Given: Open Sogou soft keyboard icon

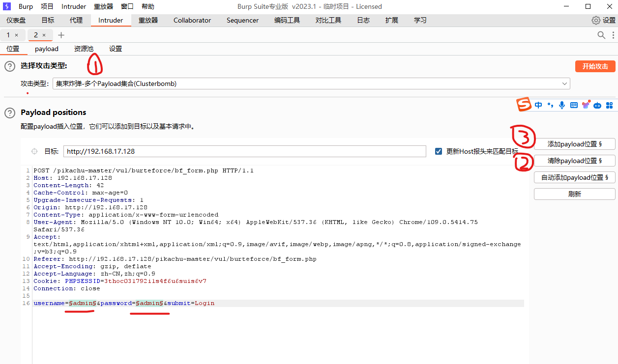Looking at the screenshot, I should tap(574, 105).
